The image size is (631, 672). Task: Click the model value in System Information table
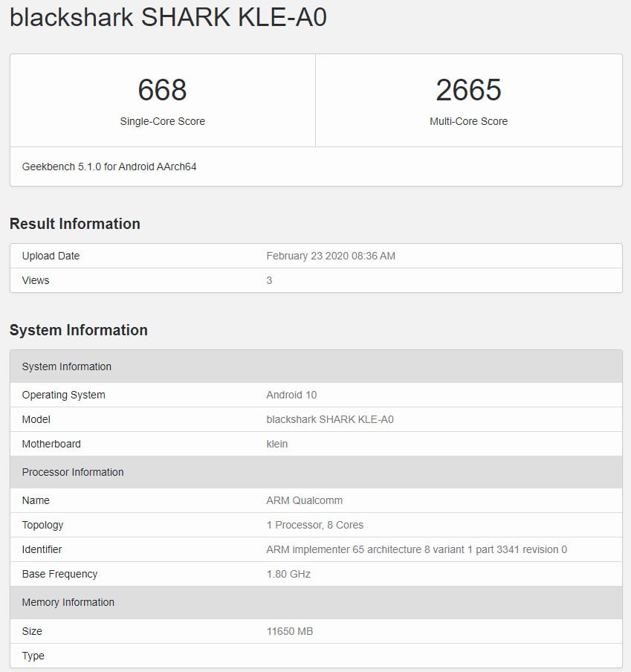coord(330,419)
